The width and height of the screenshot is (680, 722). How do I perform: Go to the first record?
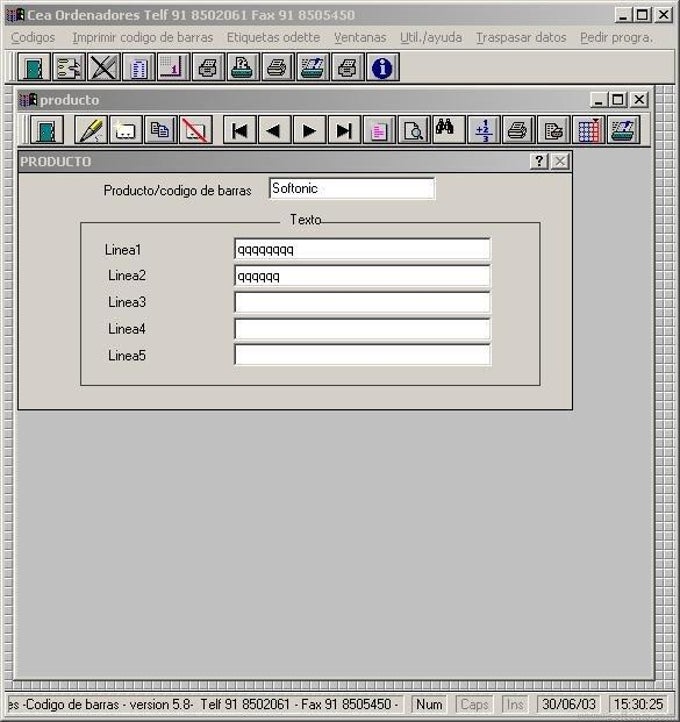(x=239, y=130)
